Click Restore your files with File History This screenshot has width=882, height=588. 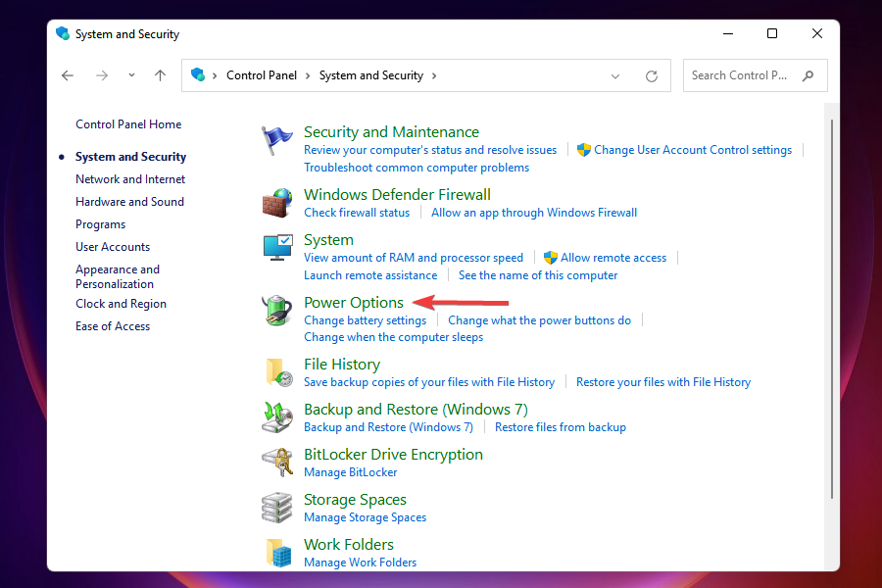[x=663, y=382]
